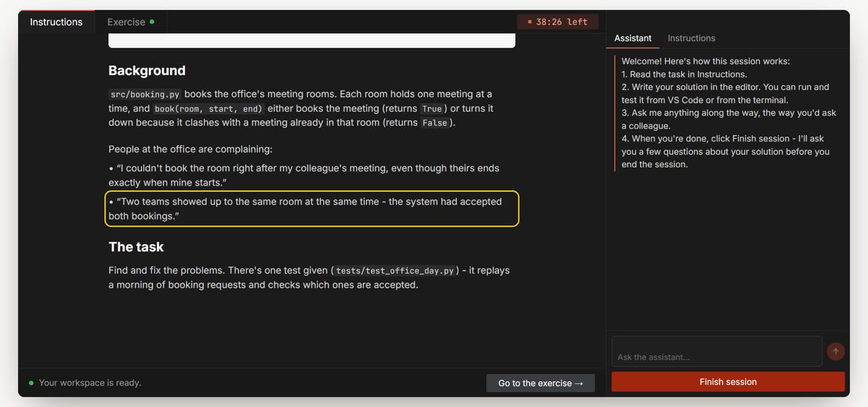Click the tests/test_office_day.py file name

pyautogui.click(x=395, y=271)
